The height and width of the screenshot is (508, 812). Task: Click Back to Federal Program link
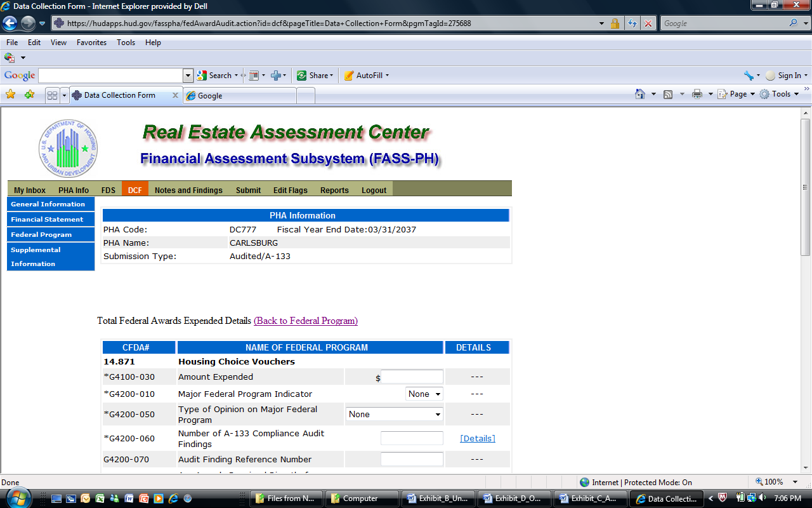click(306, 321)
